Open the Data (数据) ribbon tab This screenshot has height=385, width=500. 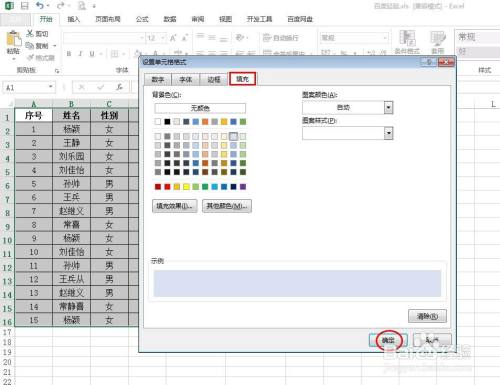point(170,19)
